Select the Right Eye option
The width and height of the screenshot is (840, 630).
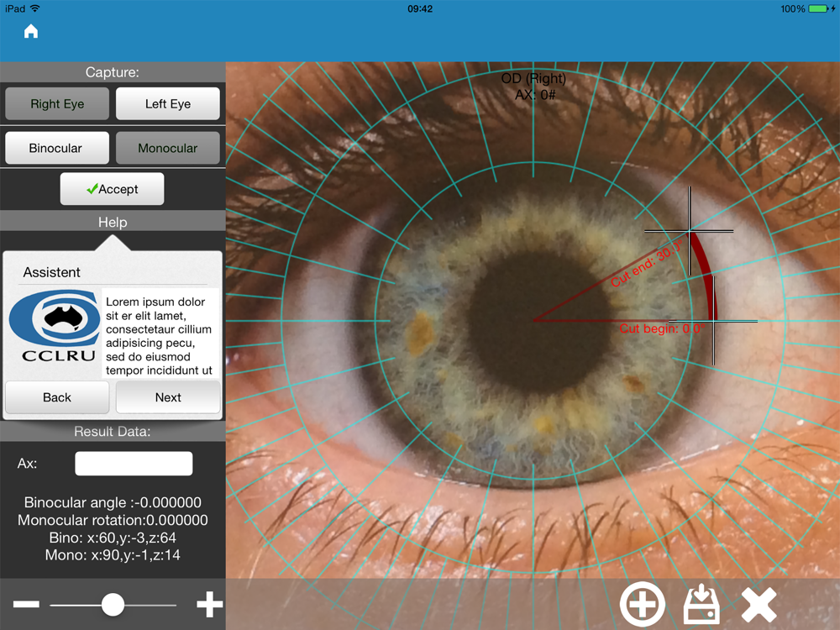pos(57,104)
